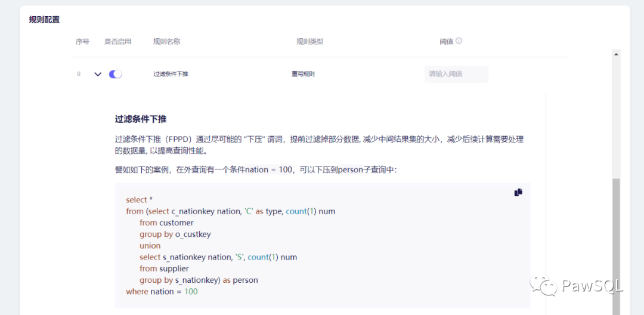The image size is (644, 315).
Task: Click the 规则名称 column header
Action: point(167,41)
